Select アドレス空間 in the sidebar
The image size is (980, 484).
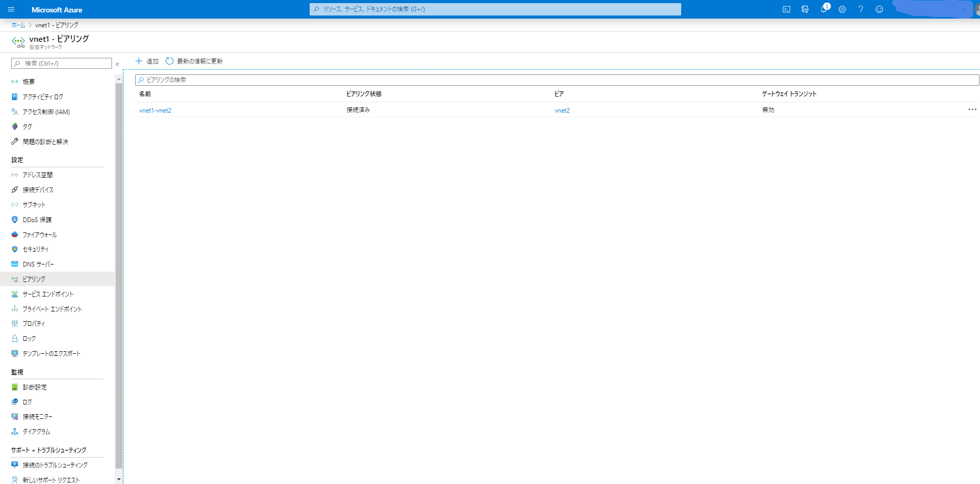coord(37,175)
